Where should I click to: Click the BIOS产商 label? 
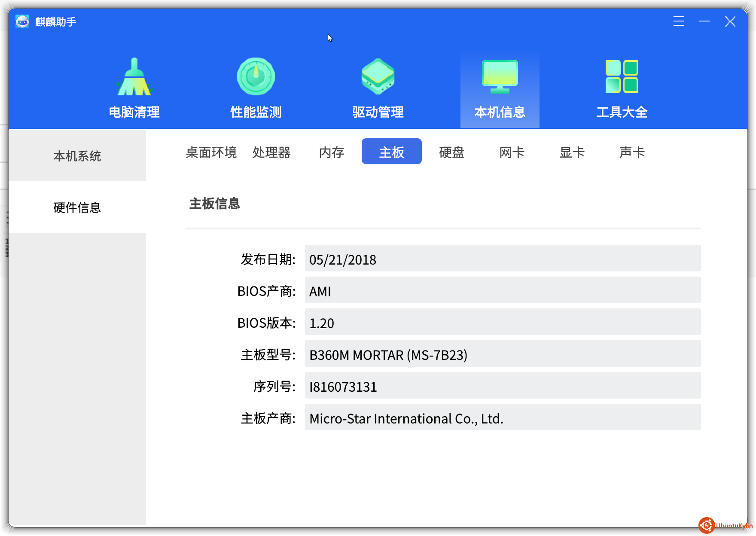266,291
